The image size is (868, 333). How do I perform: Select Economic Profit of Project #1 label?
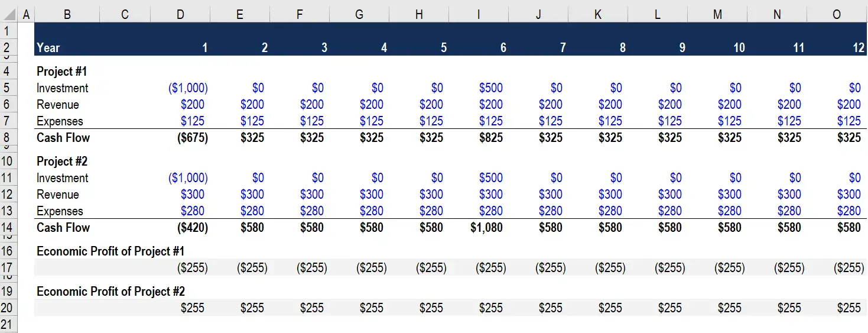click(110, 251)
